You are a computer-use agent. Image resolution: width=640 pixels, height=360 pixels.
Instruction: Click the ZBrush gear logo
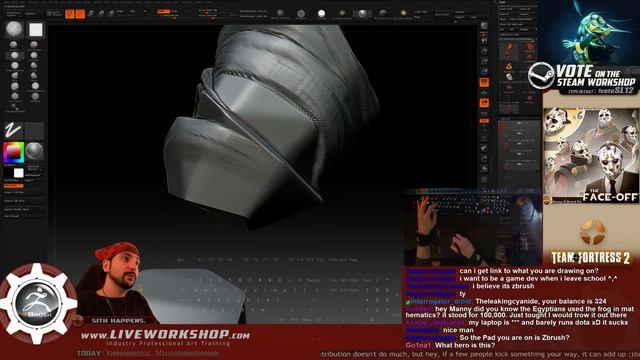(x=38, y=303)
